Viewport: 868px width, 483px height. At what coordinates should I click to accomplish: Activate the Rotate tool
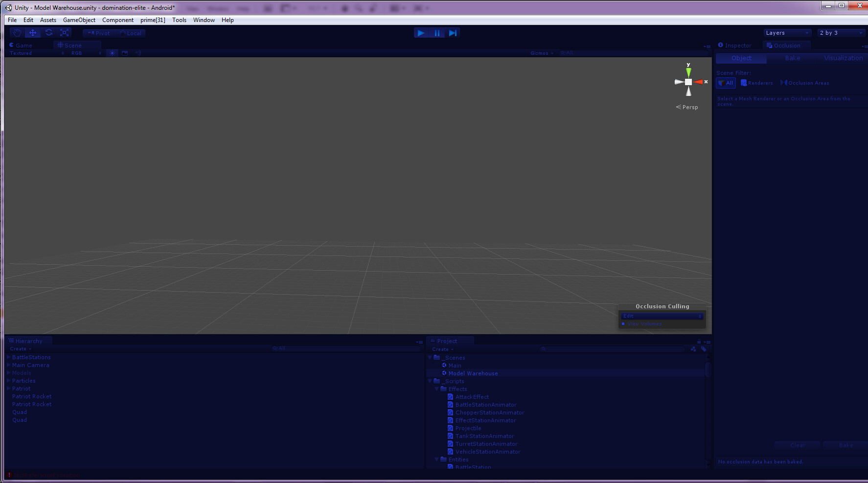(x=49, y=32)
